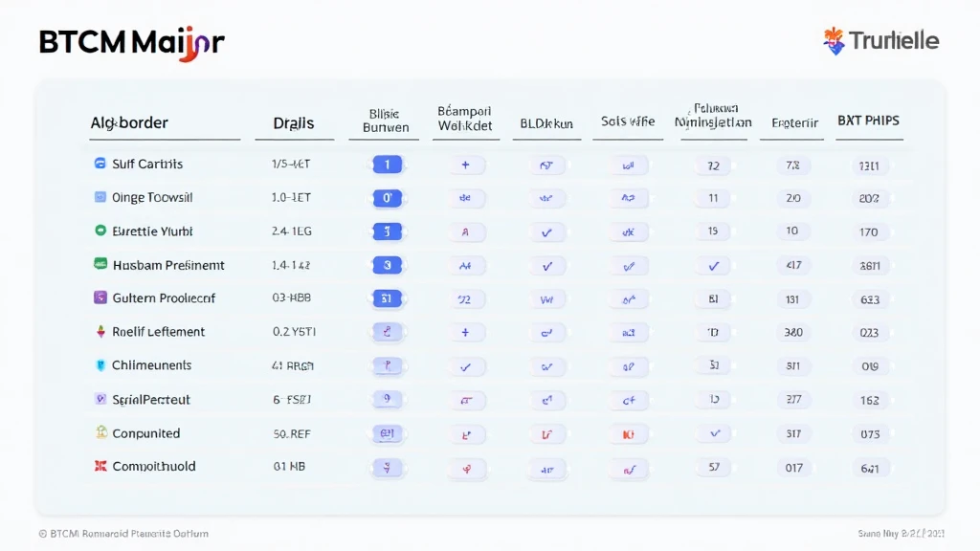Select the Suff Cartiris row name
Image resolution: width=980 pixels, height=551 pixels.
tap(147, 164)
